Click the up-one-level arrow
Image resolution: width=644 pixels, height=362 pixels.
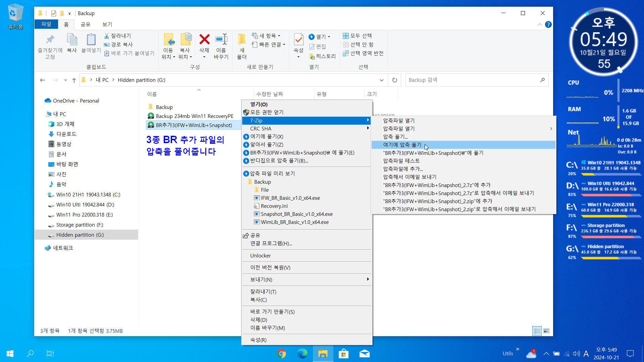point(74,80)
